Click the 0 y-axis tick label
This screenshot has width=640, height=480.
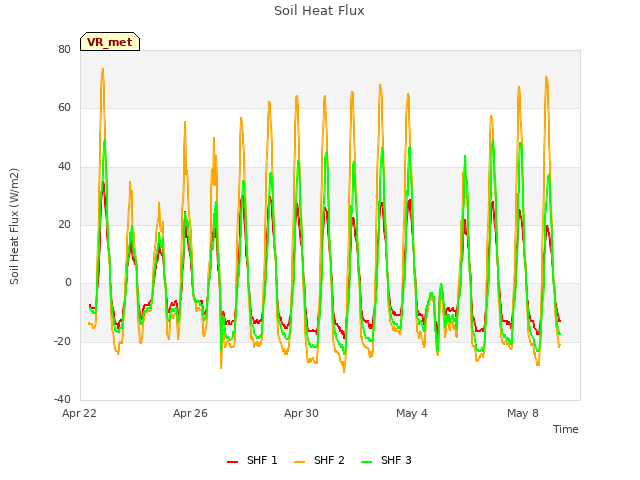coord(68,282)
